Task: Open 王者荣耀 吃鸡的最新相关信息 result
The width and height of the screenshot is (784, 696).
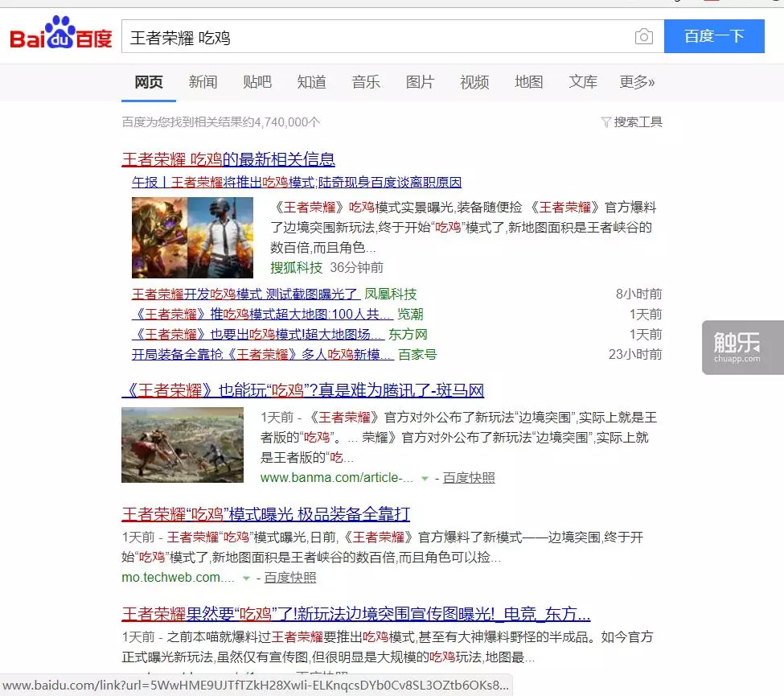Action: [228, 159]
